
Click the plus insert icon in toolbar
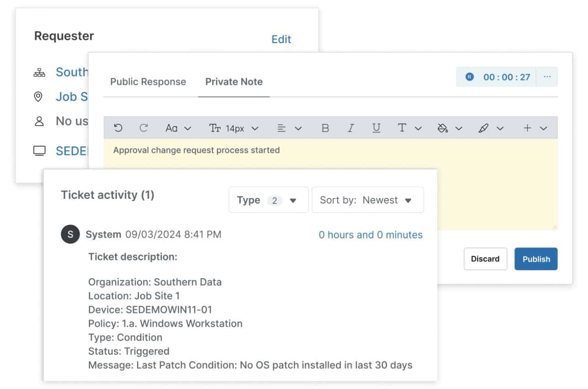coord(527,128)
